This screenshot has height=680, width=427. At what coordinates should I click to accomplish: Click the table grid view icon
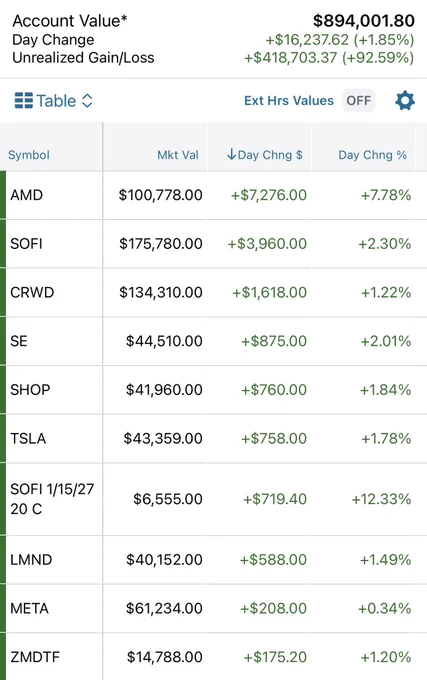coord(23,101)
